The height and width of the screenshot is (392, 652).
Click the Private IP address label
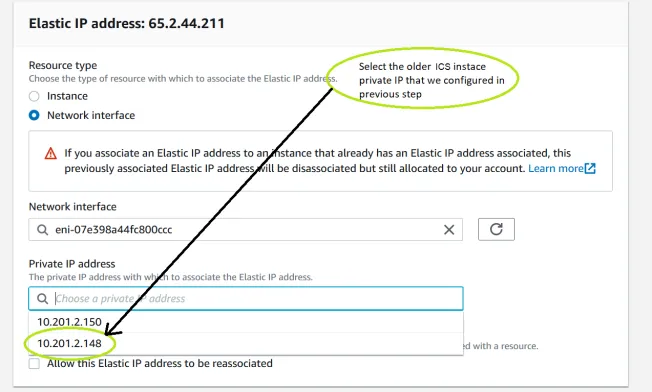tap(72, 264)
